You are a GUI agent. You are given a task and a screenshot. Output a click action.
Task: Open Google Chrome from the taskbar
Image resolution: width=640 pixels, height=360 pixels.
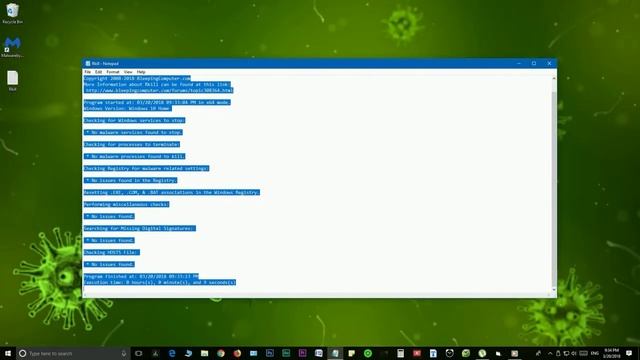(221, 353)
